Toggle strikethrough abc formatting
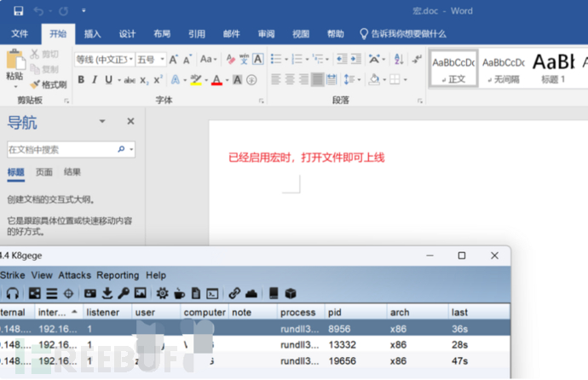The width and height of the screenshot is (588, 380). (x=130, y=80)
